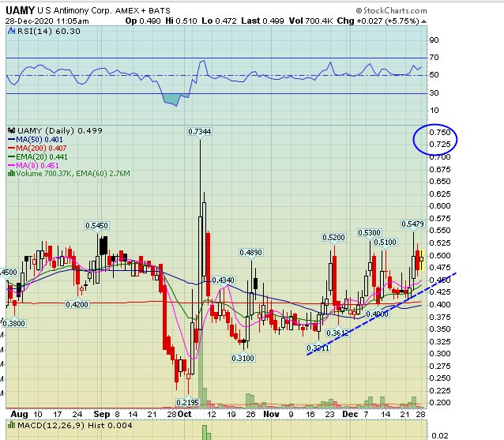This screenshot has height=440, width=504.
Task: Click the tall green October volume spike bar
Action: (202, 370)
